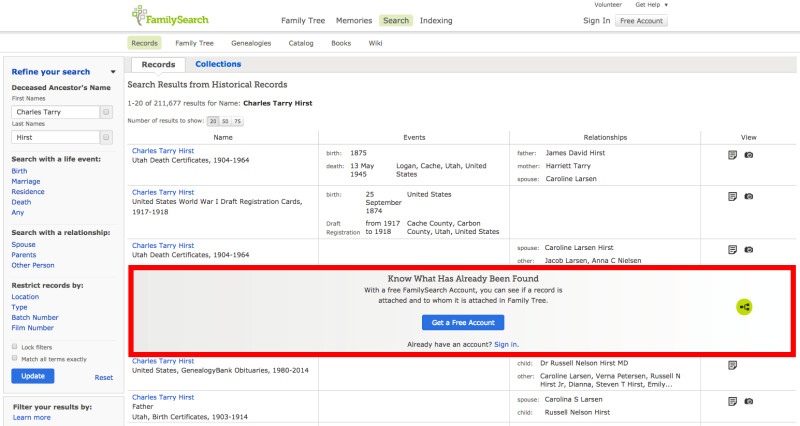The width and height of the screenshot is (800, 426).
Task: Open record details for World War I Draft row
Action: pos(732,196)
